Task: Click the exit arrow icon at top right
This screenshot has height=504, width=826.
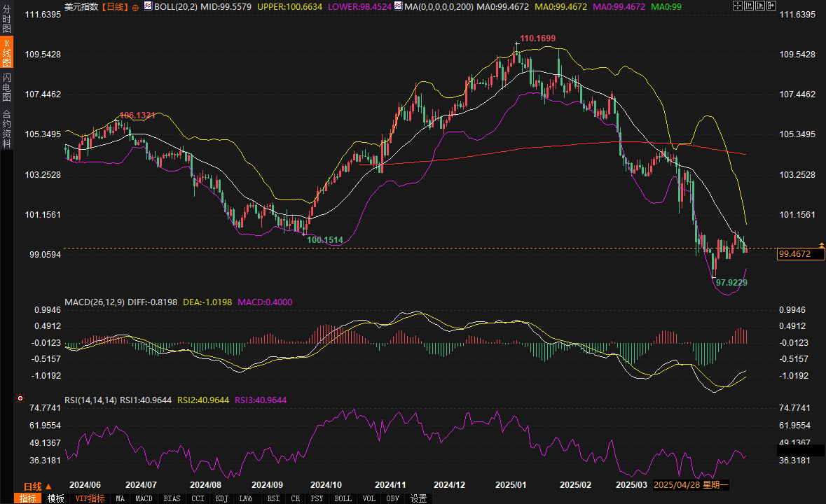Action: pos(771,6)
